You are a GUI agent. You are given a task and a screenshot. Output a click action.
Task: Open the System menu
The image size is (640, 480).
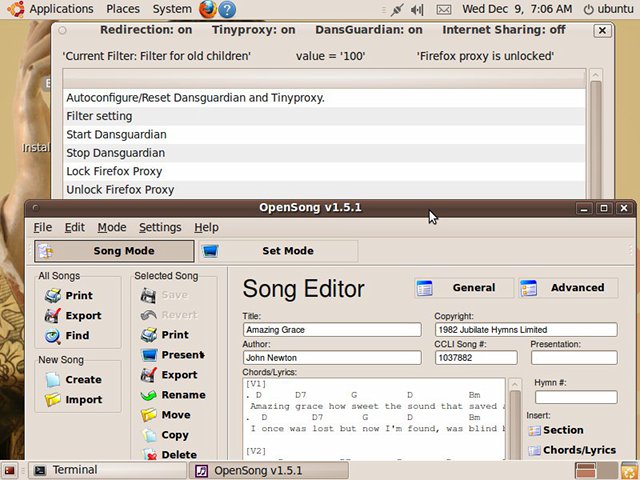coord(172,9)
